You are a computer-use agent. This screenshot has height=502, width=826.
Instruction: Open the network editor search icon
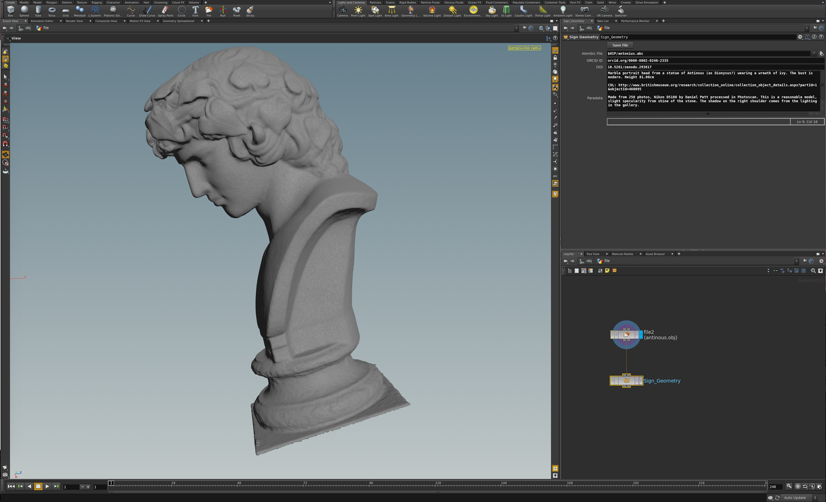click(x=813, y=271)
